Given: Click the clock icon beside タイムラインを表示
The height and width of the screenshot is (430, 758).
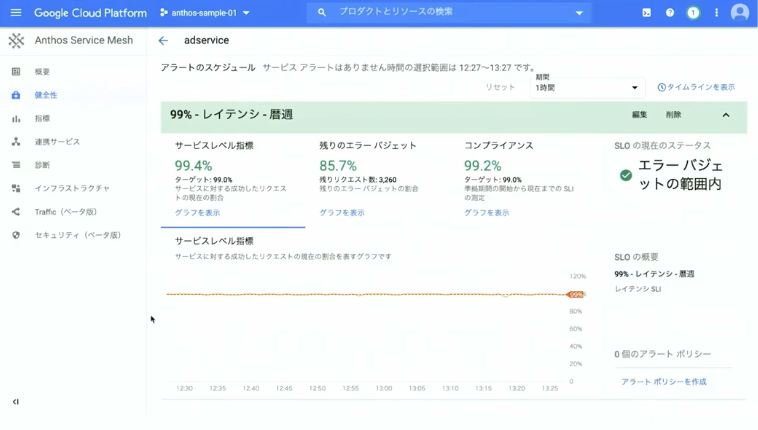Looking at the screenshot, I should (x=661, y=87).
